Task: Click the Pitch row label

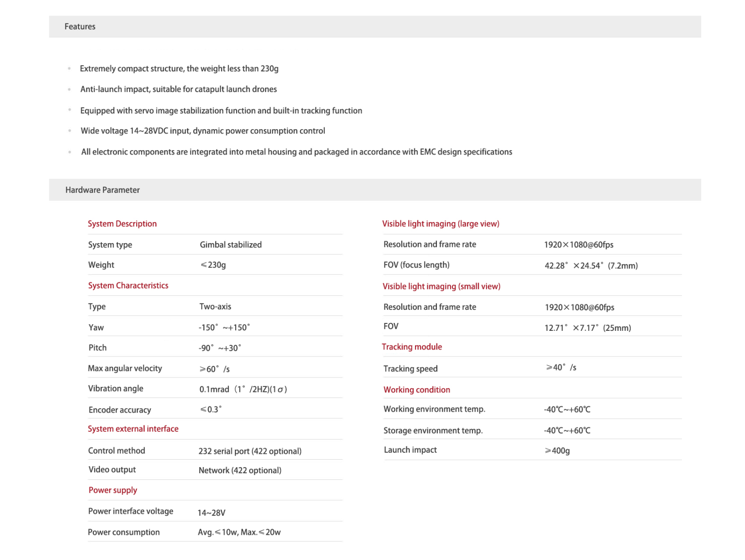Action: tap(98, 348)
